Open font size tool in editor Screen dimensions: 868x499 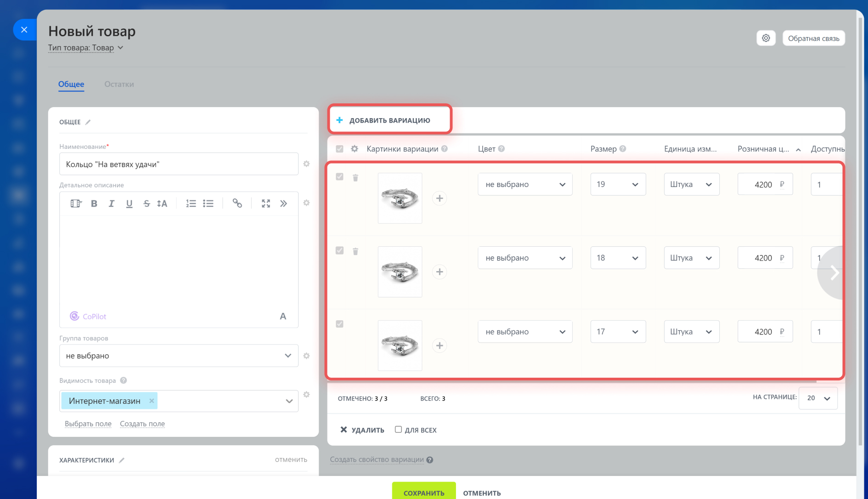coord(162,204)
